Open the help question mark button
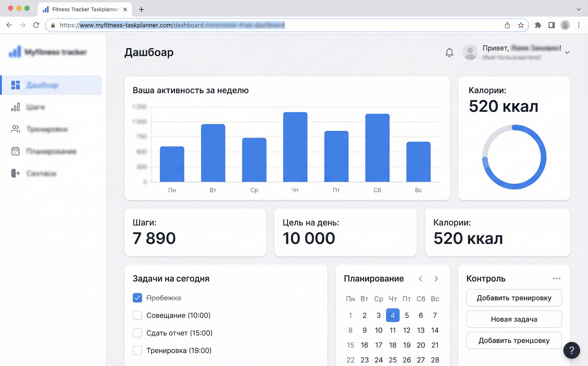This screenshot has height=366, width=588. click(x=571, y=350)
